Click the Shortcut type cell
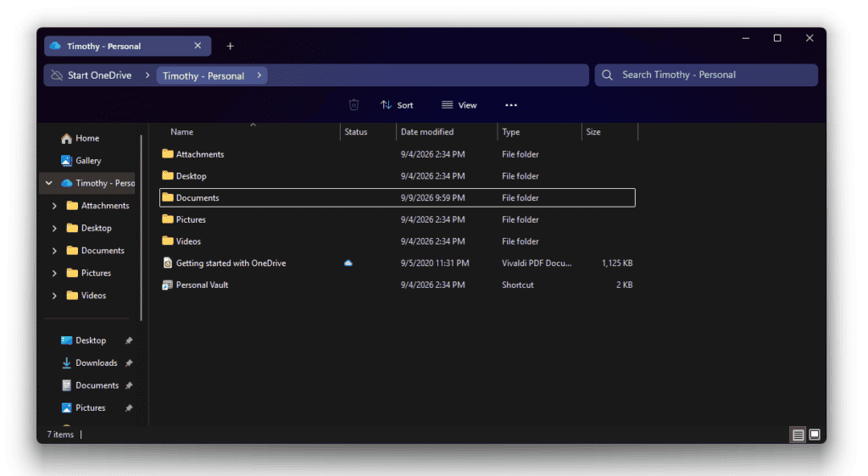Viewport: 868px width, 476px height. point(518,285)
